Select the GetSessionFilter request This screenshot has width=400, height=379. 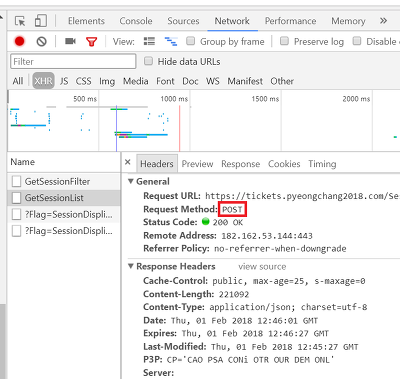tap(64, 181)
